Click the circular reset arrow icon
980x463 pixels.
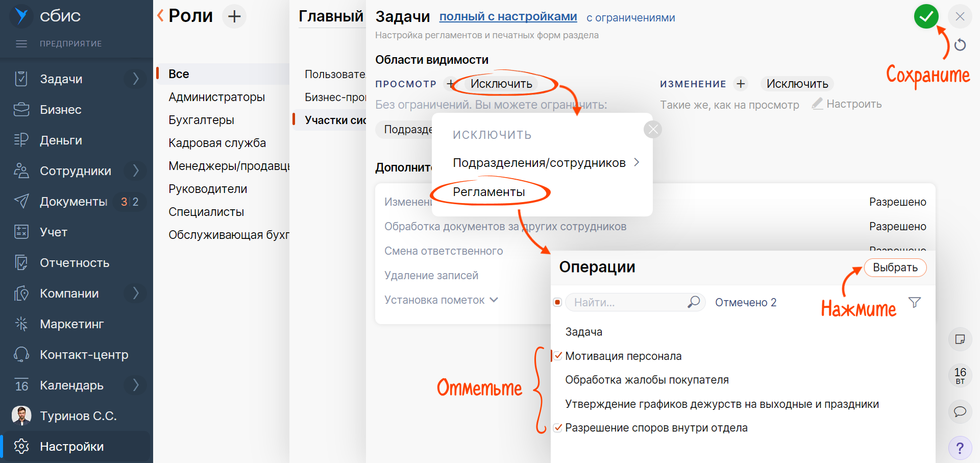[960, 45]
